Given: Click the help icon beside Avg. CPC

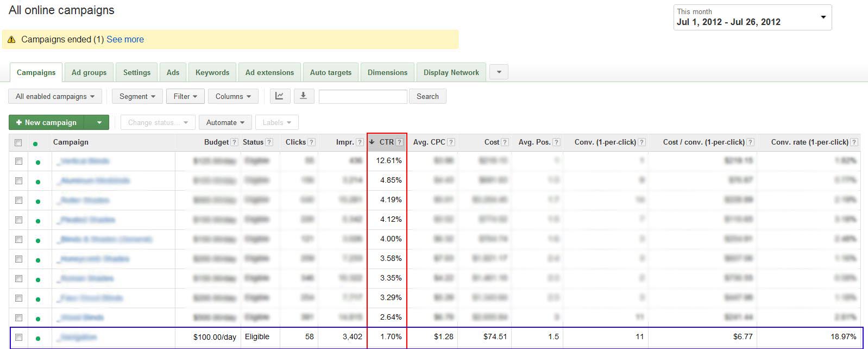Looking at the screenshot, I should [x=451, y=142].
